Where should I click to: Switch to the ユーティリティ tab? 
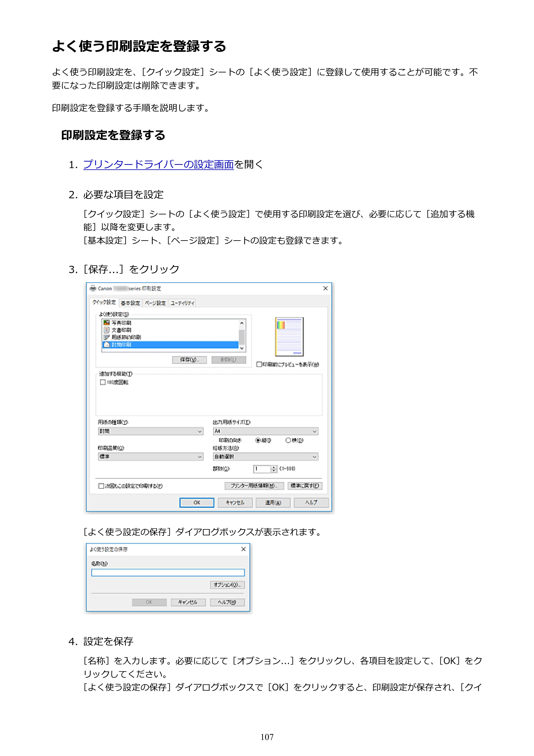[182, 303]
